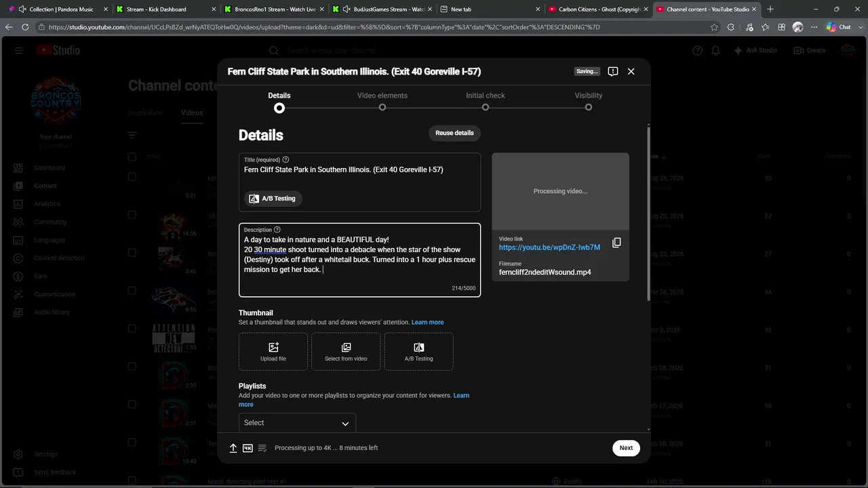868x488 pixels.
Task: Click the Processing video preview area
Action: pos(560,191)
